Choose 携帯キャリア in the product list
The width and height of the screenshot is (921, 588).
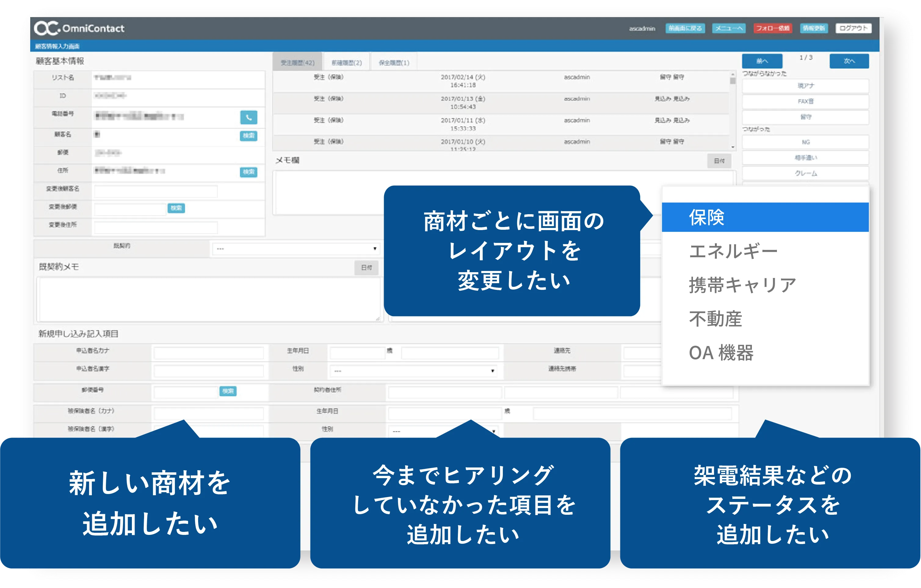click(765, 285)
